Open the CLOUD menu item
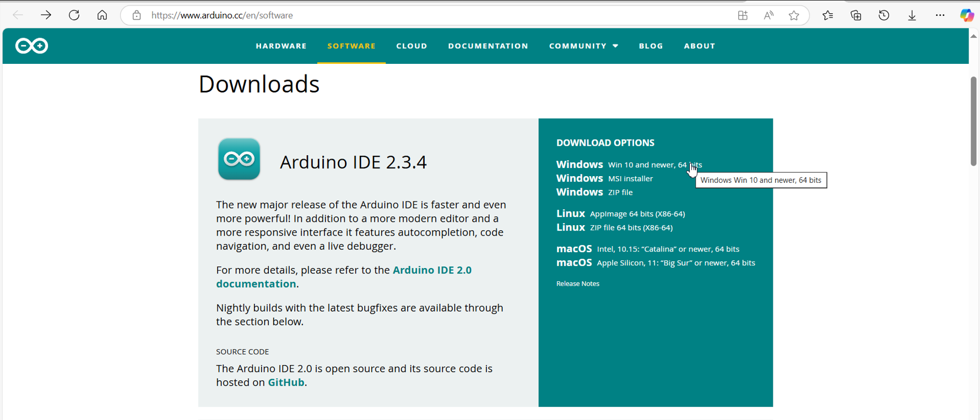 click(x=412, y=46)
